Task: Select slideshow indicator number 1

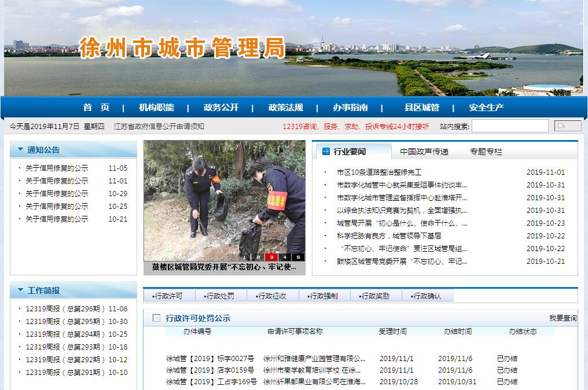Action: point(245,257)
